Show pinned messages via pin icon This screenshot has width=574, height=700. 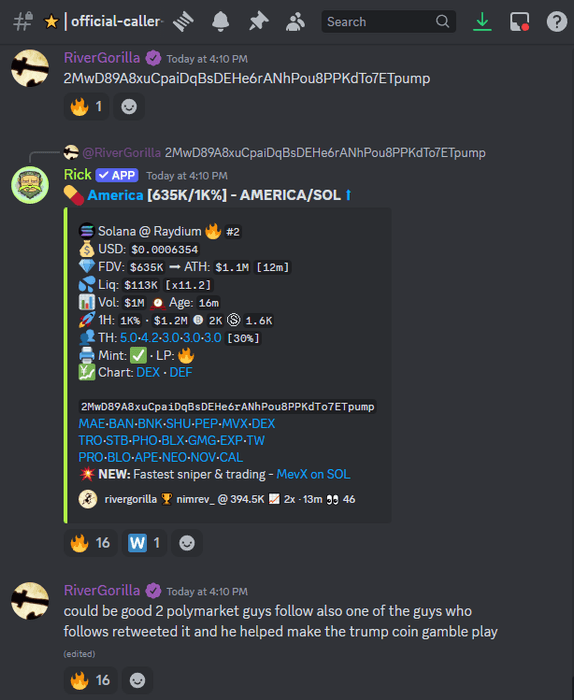(258, 21)
